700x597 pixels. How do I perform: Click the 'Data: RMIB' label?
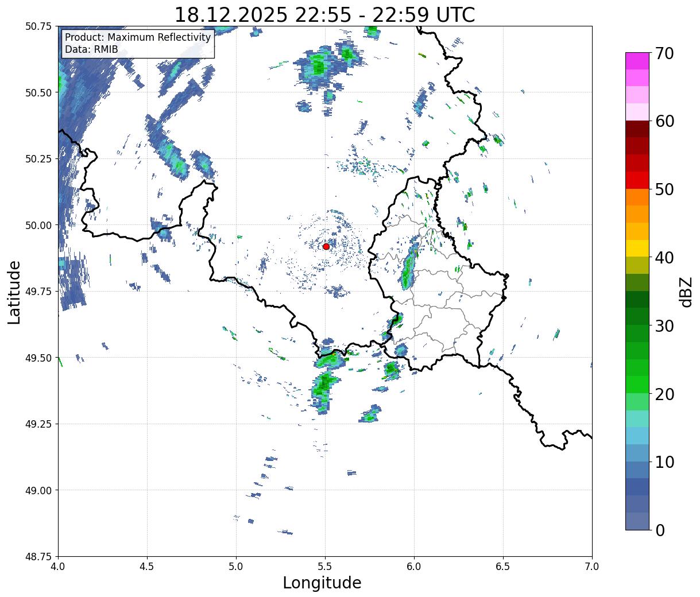[91, 49]
